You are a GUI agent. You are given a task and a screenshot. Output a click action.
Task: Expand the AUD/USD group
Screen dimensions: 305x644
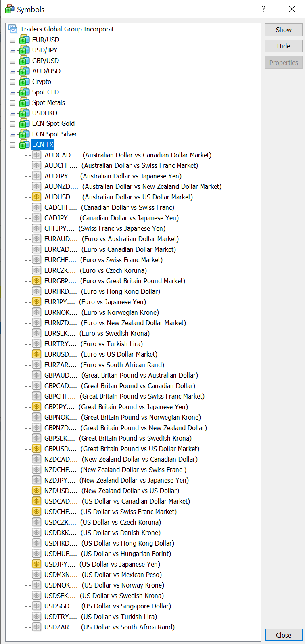(x=13, y=71)
